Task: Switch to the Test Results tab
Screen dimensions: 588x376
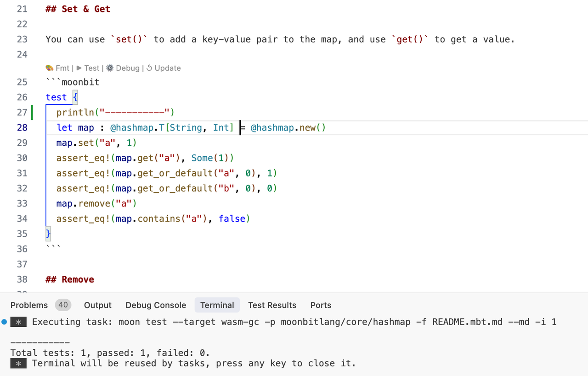Action: tap(272, 305)
